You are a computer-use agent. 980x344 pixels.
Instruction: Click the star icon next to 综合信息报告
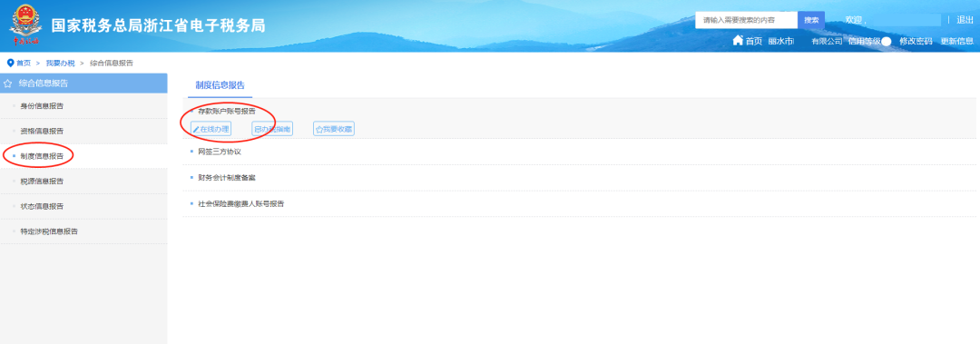[x=7, y=84]
